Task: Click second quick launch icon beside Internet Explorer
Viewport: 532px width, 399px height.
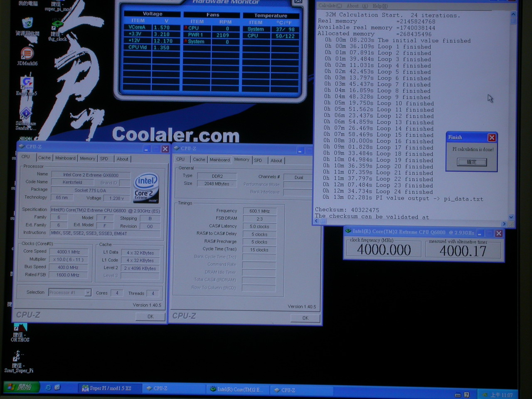Action: coord(57,387)
